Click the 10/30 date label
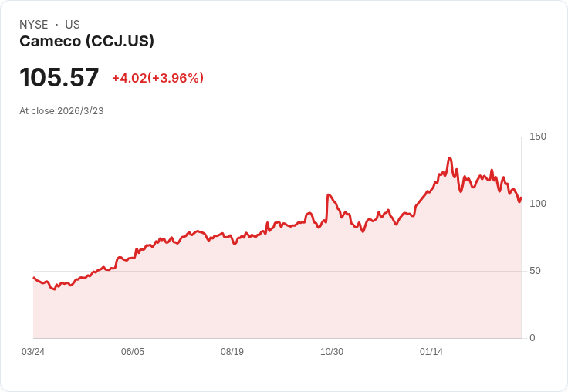 (332, 352)
